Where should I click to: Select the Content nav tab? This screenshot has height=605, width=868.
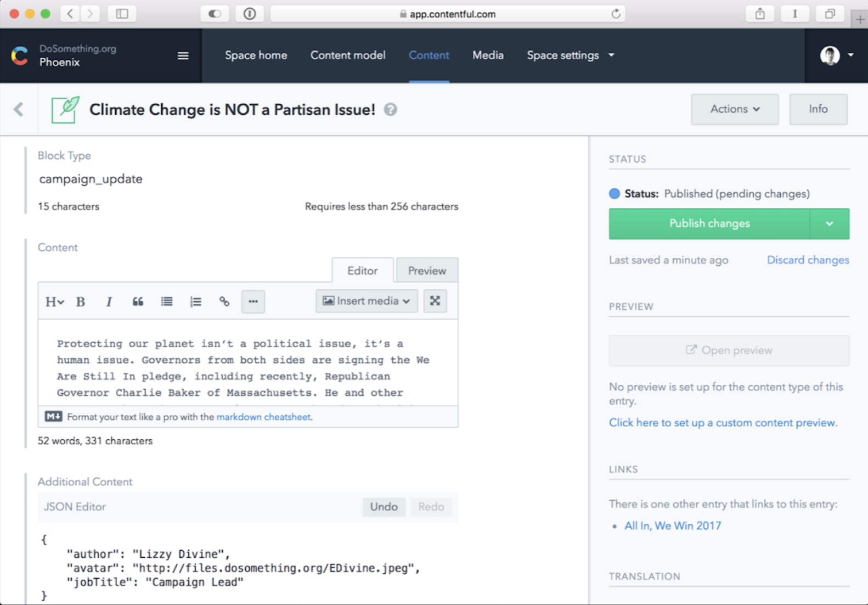pos(429,55)
